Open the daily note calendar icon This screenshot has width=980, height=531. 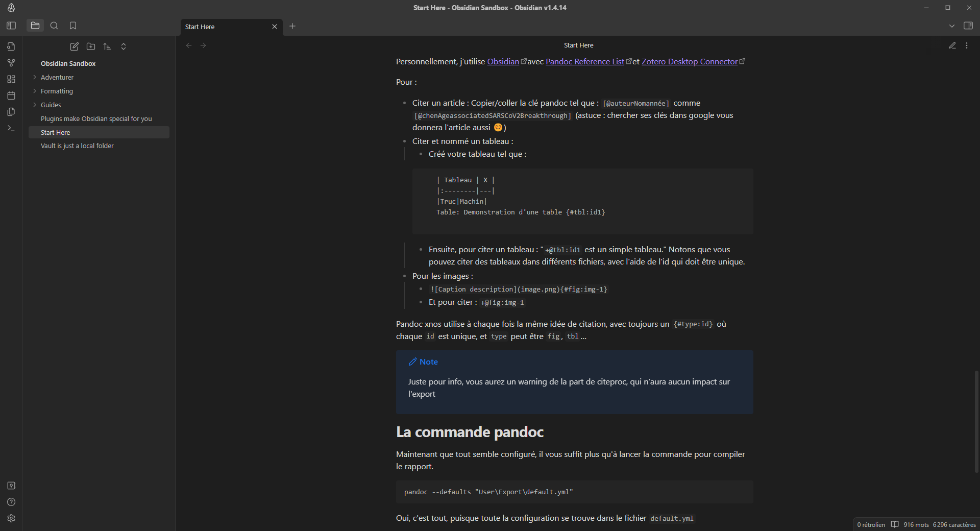click(x=11, y=95)
